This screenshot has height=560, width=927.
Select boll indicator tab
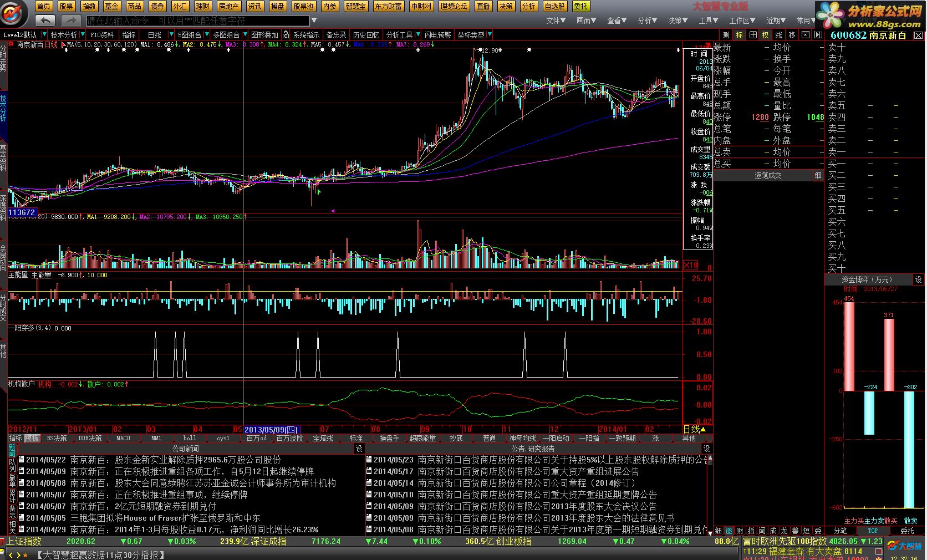tap(190, 438)
